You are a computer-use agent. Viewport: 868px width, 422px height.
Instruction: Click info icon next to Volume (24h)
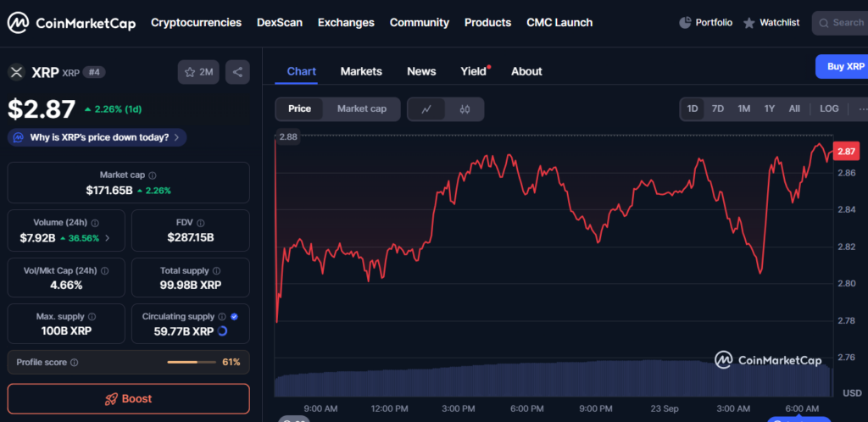tap(95, 223)
